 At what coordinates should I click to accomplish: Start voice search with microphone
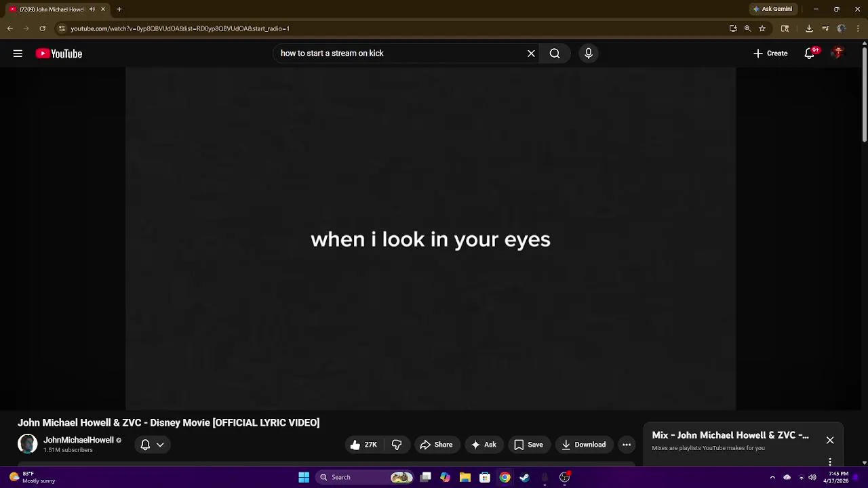coord(589,54)
